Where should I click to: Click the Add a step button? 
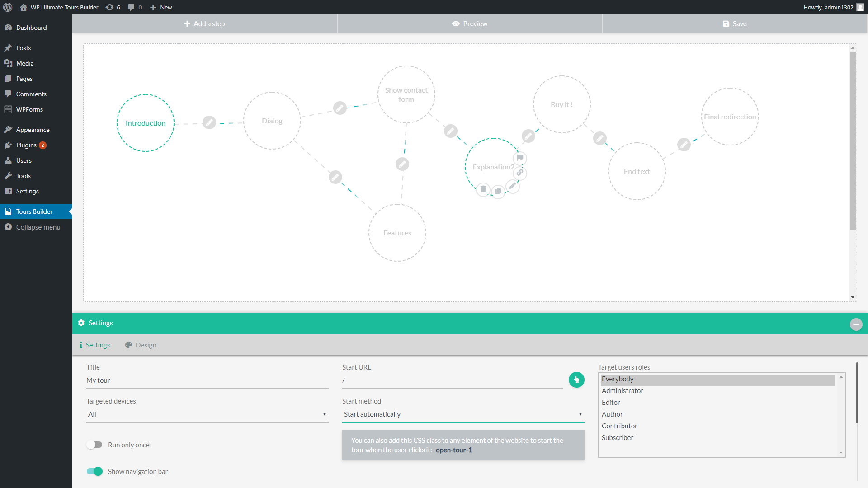tap(204, 24)
